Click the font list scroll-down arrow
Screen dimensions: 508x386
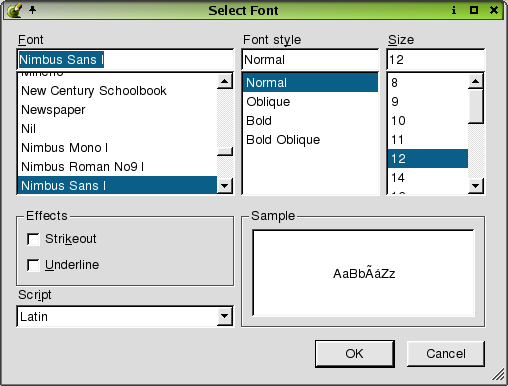[225, 186]
